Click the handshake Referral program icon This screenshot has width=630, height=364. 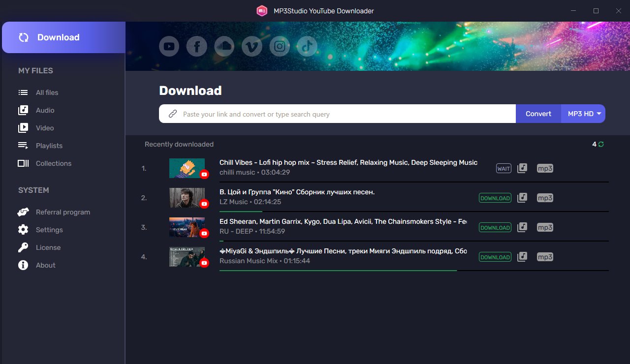pyautogui.click(x=23, y=212)
